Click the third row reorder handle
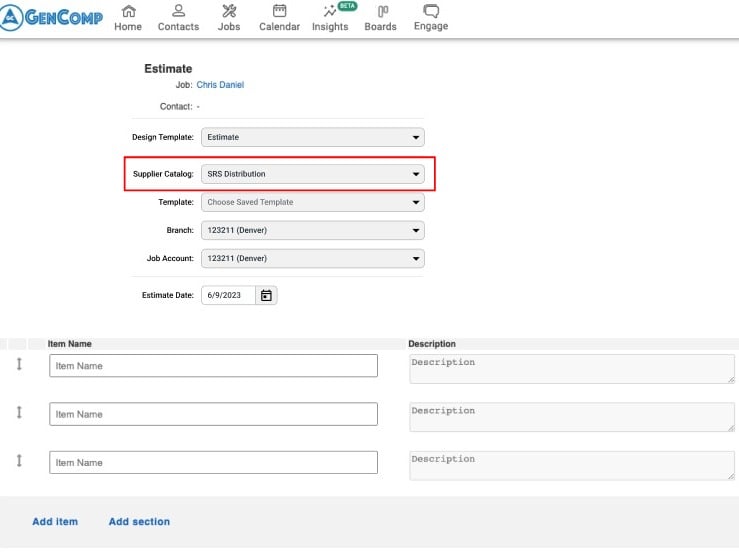The height and width of the screenshot is (552, 739). 18,462
